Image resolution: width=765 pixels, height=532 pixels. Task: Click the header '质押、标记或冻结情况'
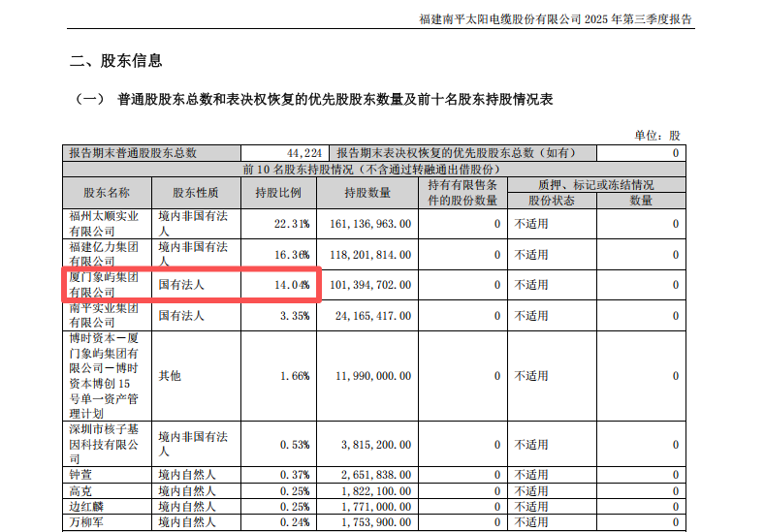click(596, 185)
